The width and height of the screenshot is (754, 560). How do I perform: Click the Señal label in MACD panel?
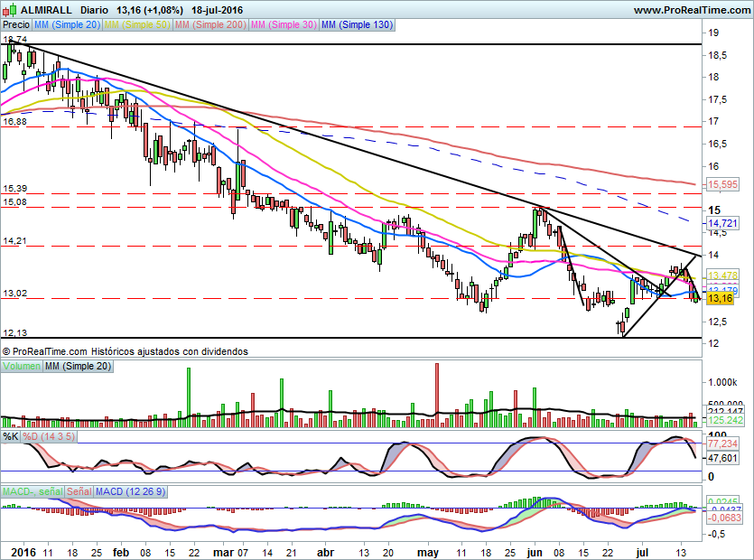pos(79,490)
